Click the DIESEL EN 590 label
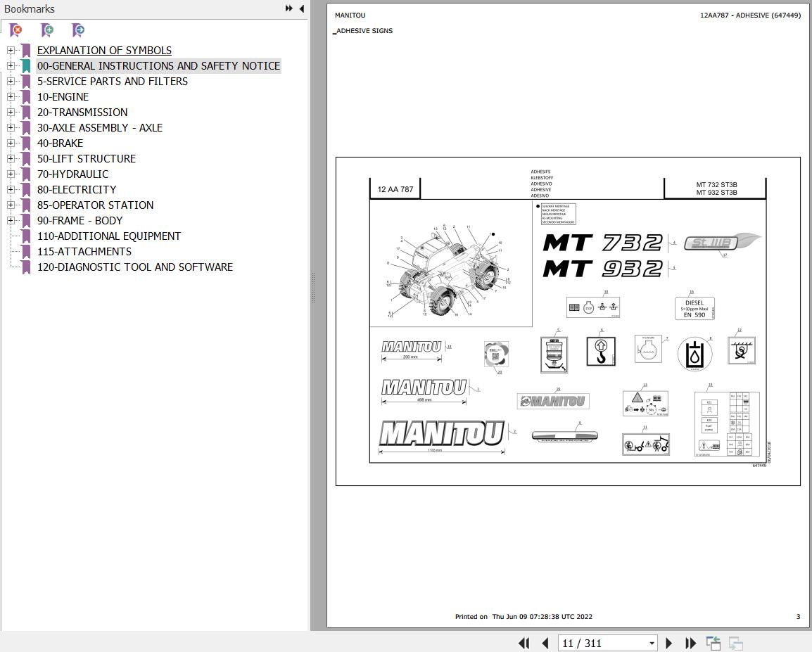812x652 pixels. pyautogui.click(x=694, y=308)
